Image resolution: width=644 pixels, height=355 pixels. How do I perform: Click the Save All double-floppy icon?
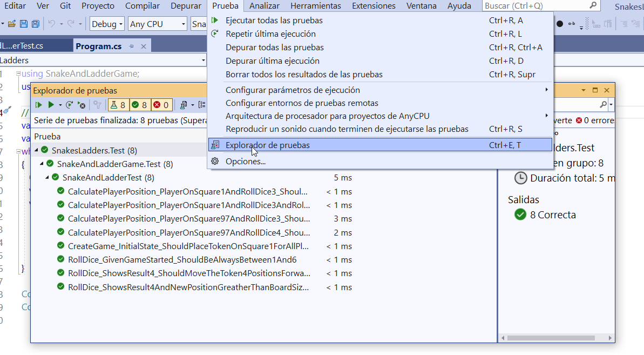click(35, 24)
